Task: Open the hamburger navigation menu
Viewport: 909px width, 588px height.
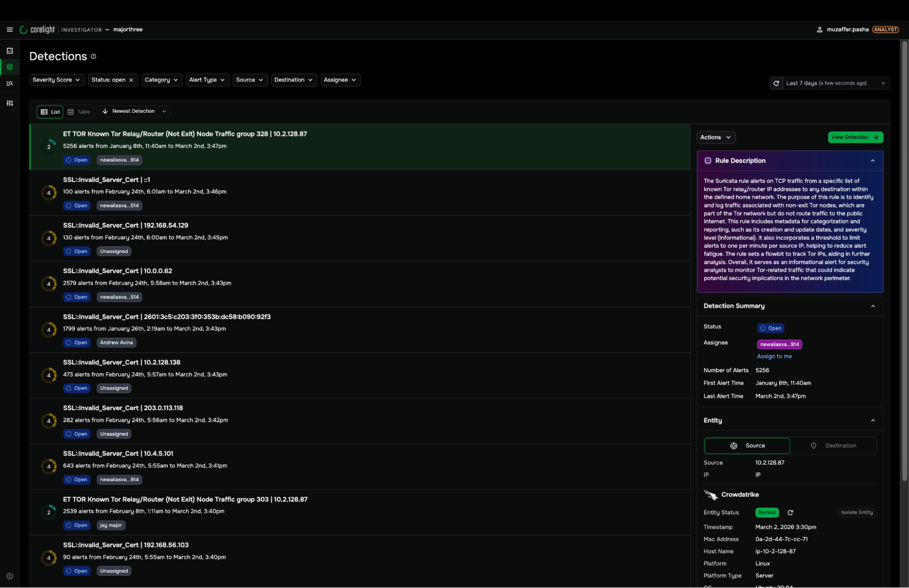Action: point(10,30)
